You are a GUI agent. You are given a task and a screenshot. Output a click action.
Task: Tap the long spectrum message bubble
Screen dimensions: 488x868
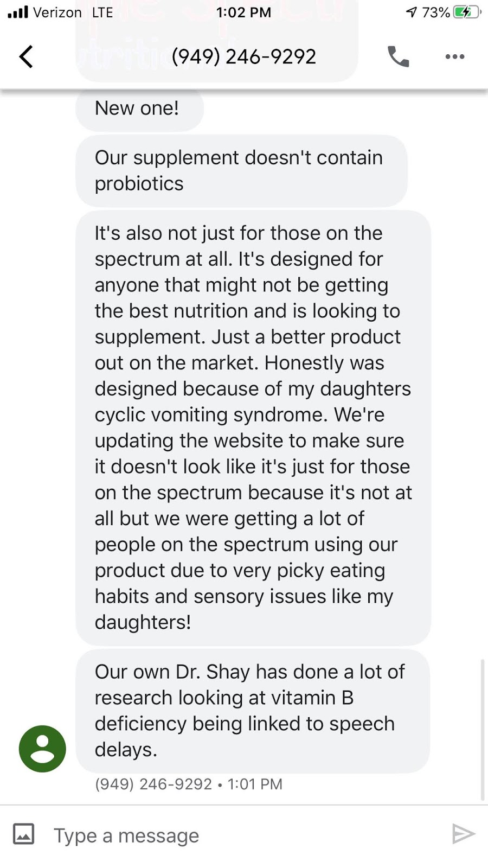[253, 427]
